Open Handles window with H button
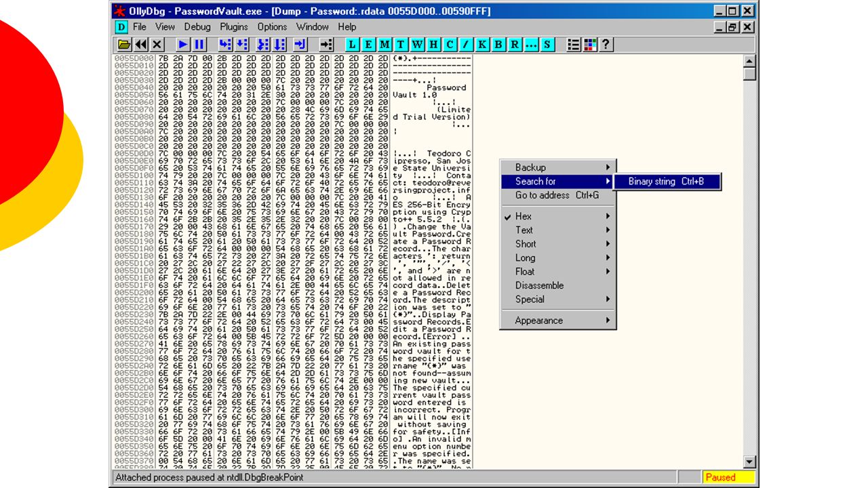 [x=433, y=45]
